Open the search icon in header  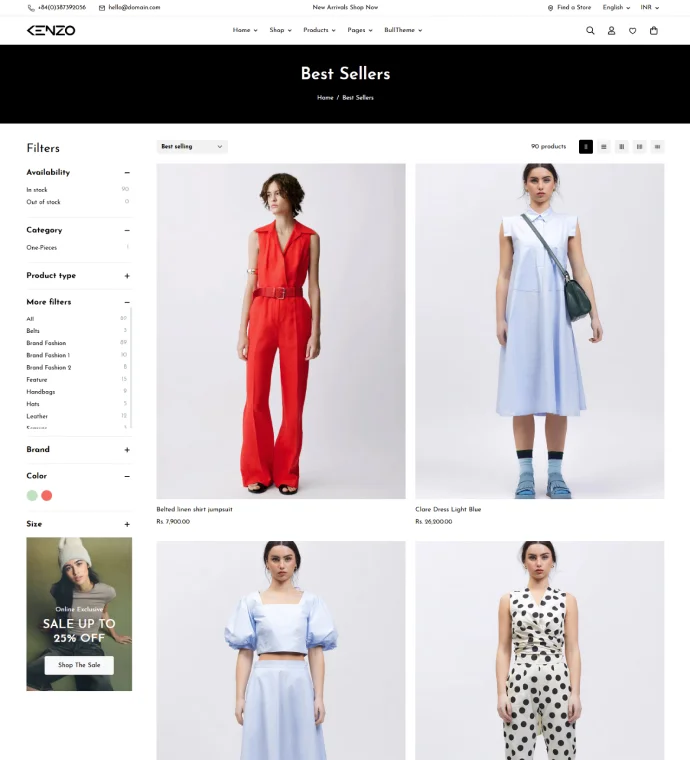[590, 31]
